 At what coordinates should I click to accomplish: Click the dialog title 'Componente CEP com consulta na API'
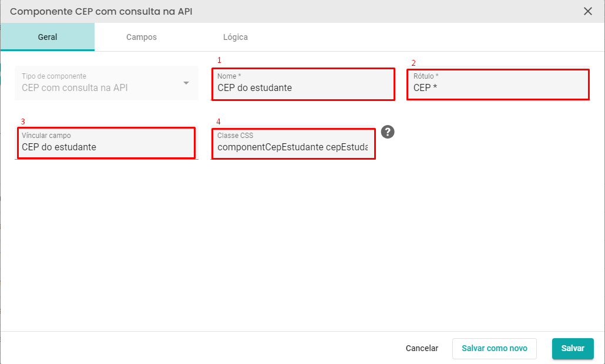pyautogui.click(x=101, y=11)
